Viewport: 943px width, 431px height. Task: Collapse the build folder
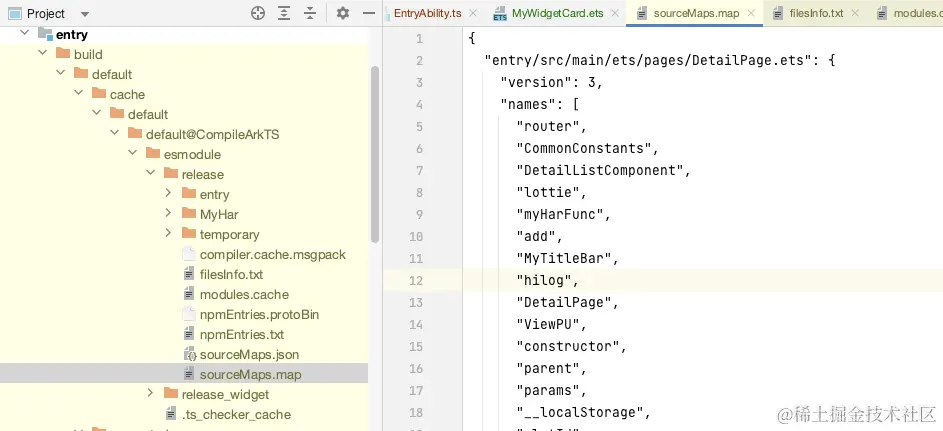42,53
